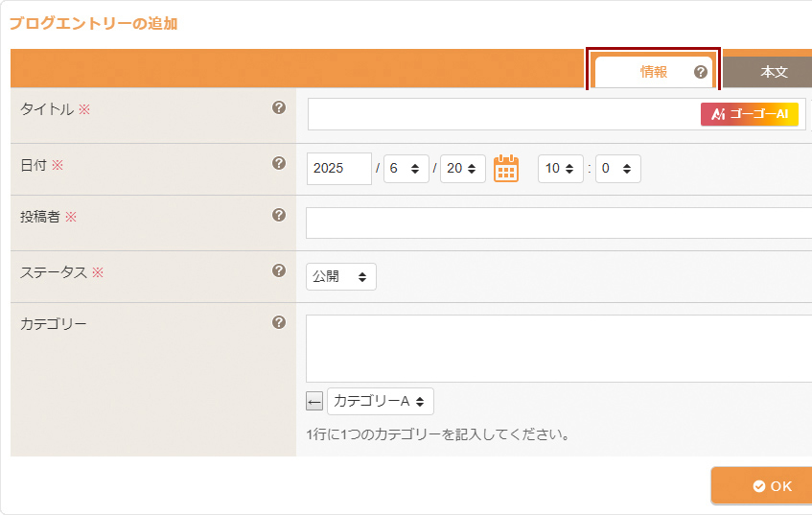Focus the 投稿者 text field
This screenshot has height=515, width=812.
[558, 222]
